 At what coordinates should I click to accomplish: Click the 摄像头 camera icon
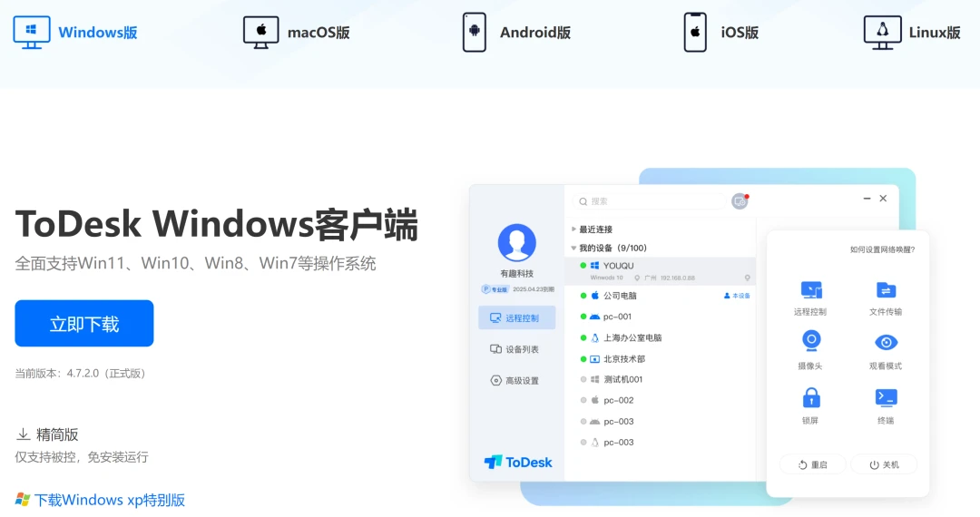(x=810, y=341)
